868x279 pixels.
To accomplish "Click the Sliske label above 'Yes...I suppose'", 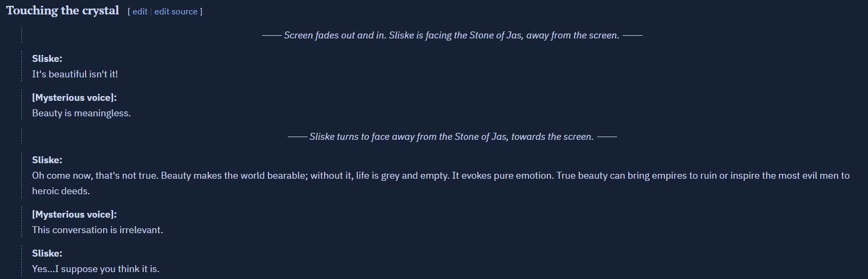I will pos(47,253).
